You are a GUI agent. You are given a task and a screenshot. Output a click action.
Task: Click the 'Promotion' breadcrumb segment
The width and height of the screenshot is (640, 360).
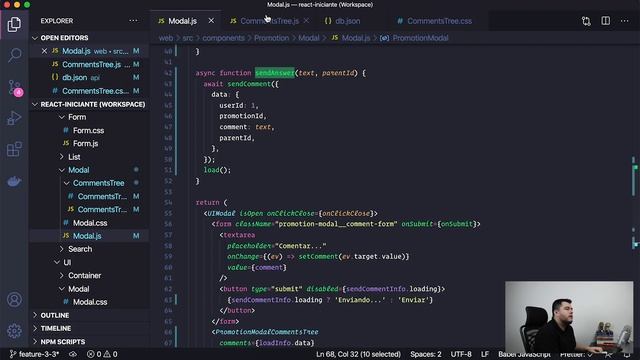[271, 38]
